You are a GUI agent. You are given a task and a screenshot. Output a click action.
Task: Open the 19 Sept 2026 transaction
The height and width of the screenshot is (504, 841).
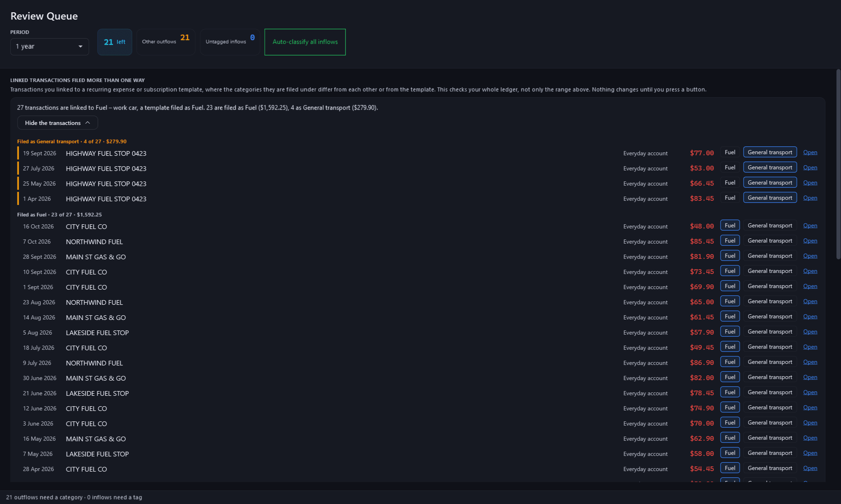[x=810, y=152]
